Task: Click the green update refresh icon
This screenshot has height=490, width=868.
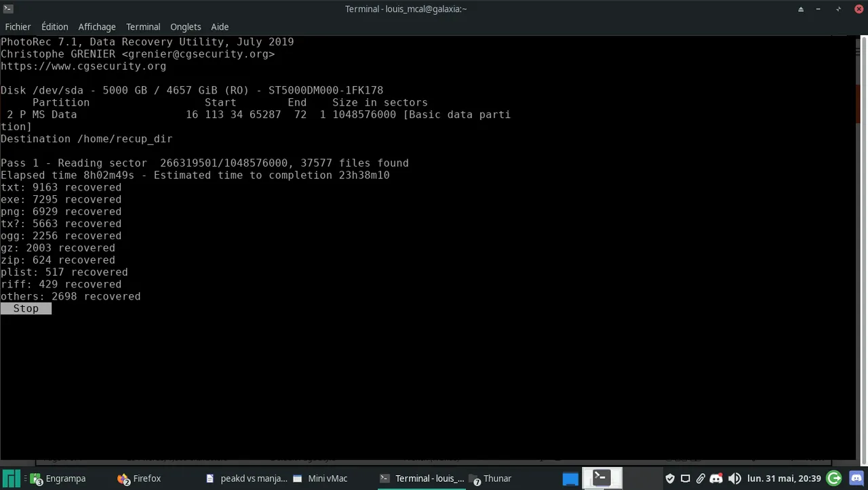Action: [834, 478]
